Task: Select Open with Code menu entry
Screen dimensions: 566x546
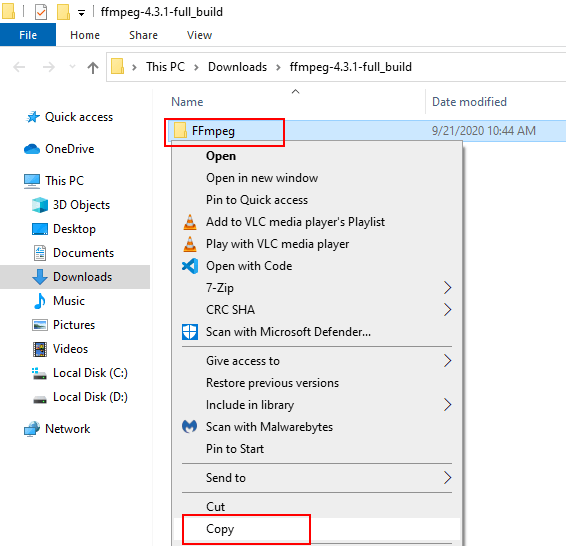Action: point(317,266)
